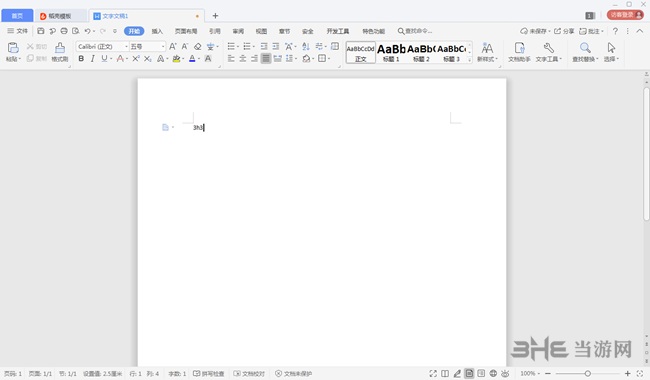This screenshot has height=380, width=650.
Task: Toggle Underline formatting
Action: 104,59
